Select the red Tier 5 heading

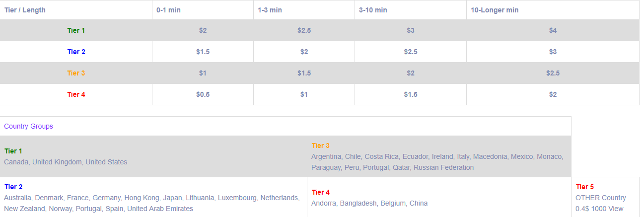coord(585,187)
